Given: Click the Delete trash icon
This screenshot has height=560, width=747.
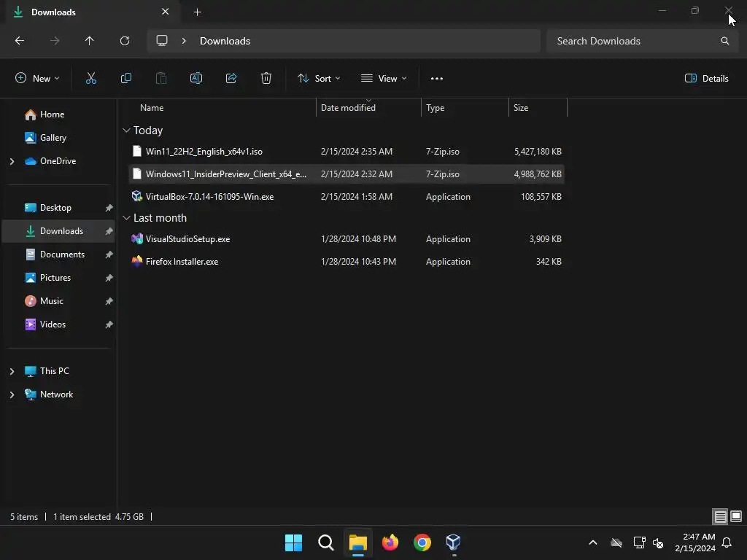Looking at the screenshot, I should 266,79.
